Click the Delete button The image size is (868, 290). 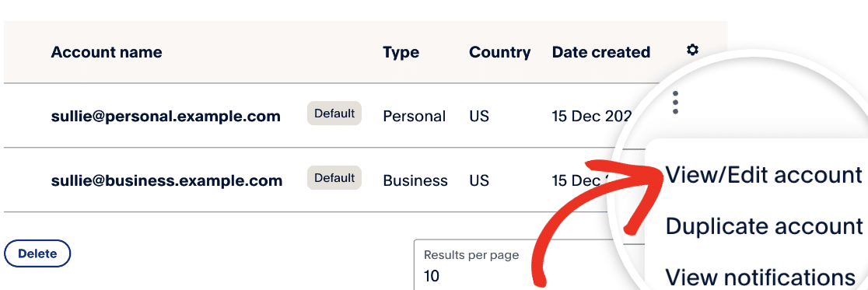click(x=37, y=254)
